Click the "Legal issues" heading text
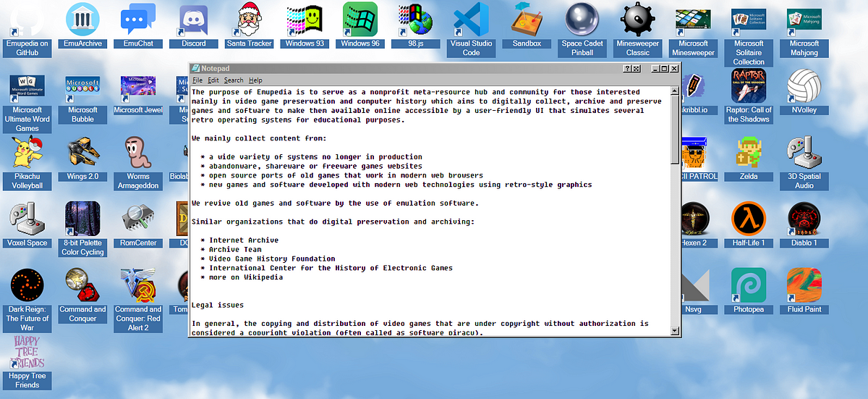 218,305
